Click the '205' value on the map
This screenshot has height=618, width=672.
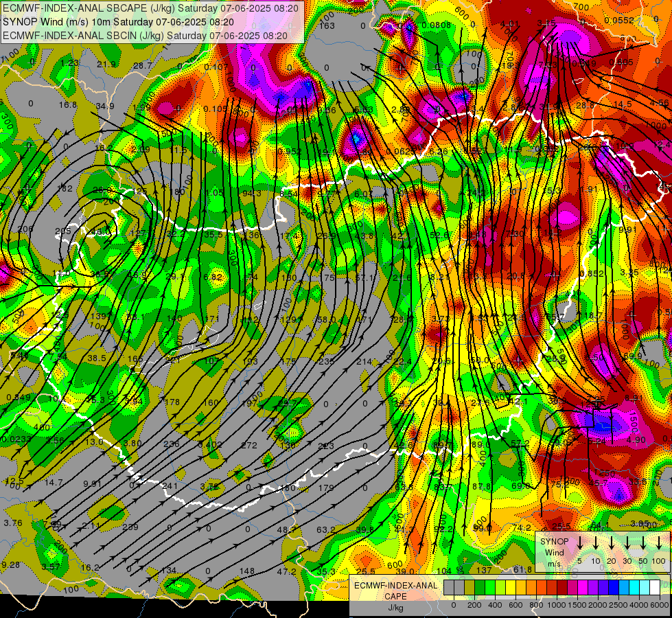click(63, 231)
